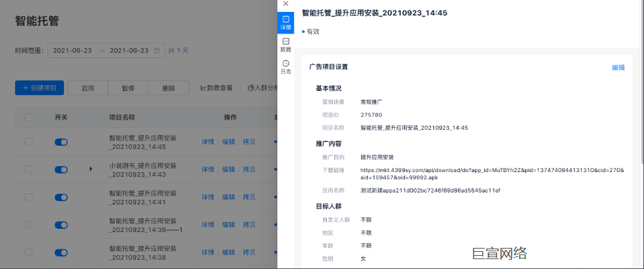
Task: Toggle switch for project ending 20210923_14:45
Action: pyautogui.click(x=61, y=142)
